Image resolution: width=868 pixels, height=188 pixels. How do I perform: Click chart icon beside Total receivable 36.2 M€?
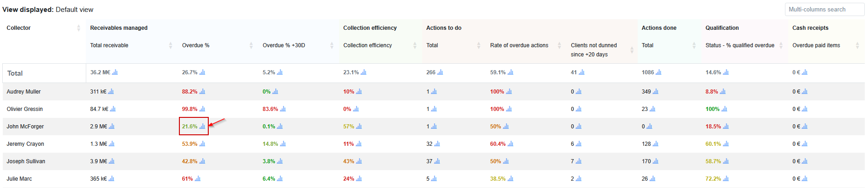pyautogui.click(x=115, y=72)
